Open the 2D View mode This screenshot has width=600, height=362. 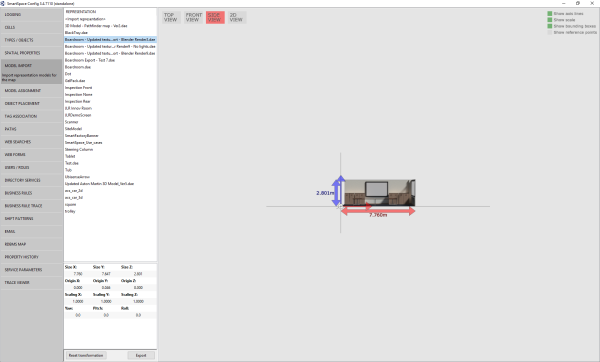[236, 17]
